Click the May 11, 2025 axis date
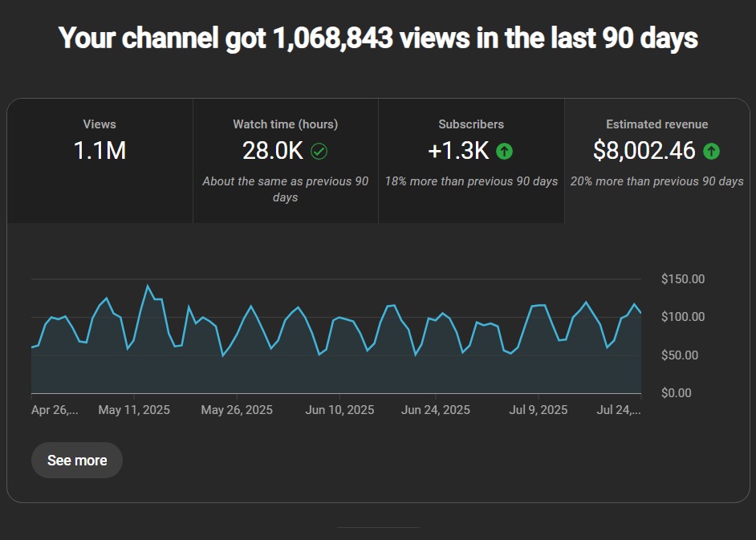756x540 pixels. tap(134, 410)
